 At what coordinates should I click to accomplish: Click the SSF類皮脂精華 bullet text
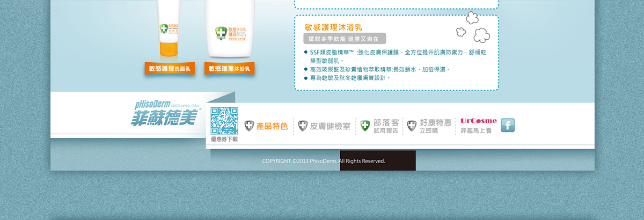click(395, 56)
